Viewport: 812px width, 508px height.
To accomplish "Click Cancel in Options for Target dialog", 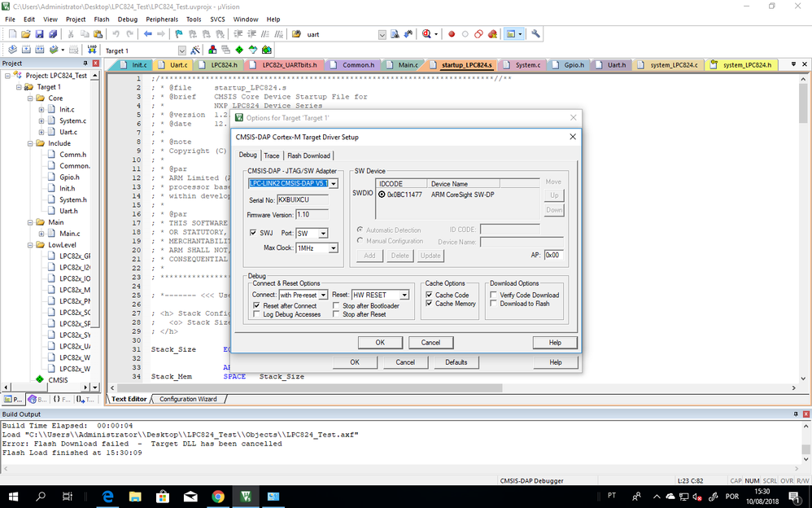I will pyautogui.click(x=405, y=361).
